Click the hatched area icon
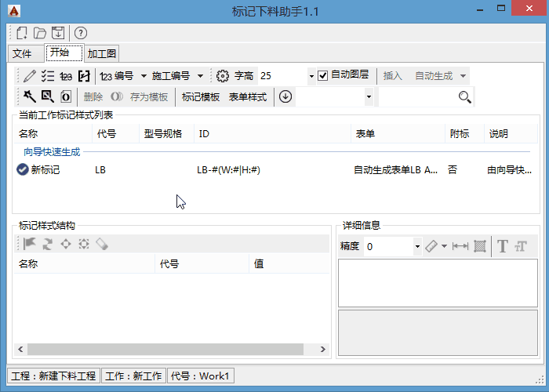 480,246
